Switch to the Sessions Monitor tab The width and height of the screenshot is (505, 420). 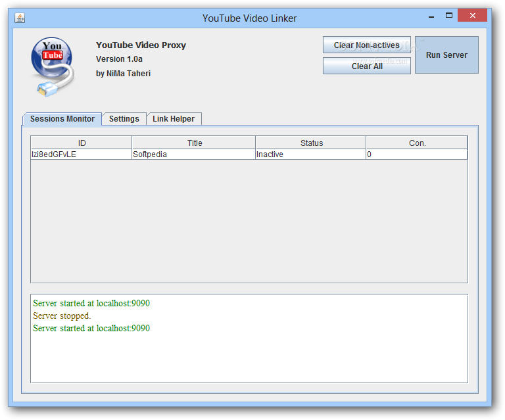tap(62, 119)
